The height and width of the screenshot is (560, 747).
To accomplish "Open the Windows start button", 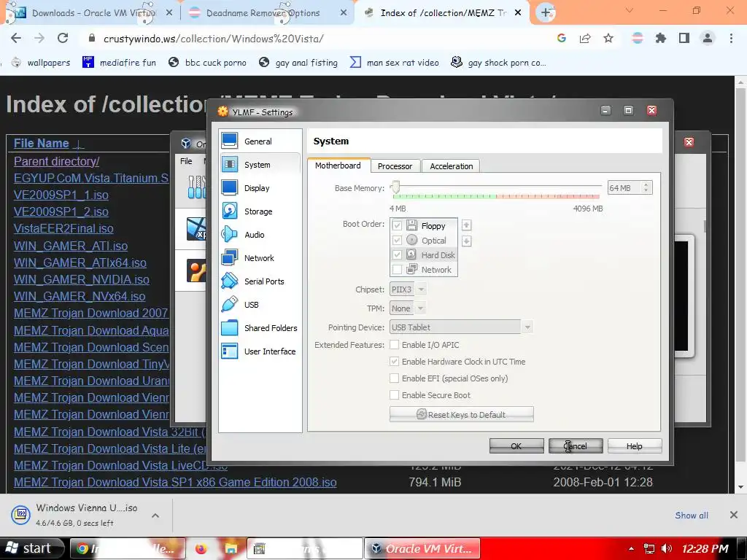I will (x=32, y=548).
